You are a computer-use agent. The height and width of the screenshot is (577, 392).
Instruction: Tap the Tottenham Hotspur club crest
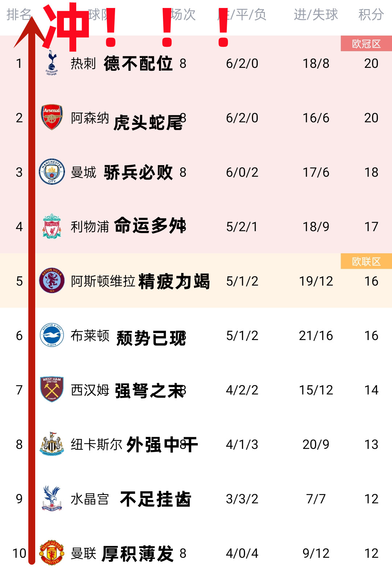(x=52, y=63)
